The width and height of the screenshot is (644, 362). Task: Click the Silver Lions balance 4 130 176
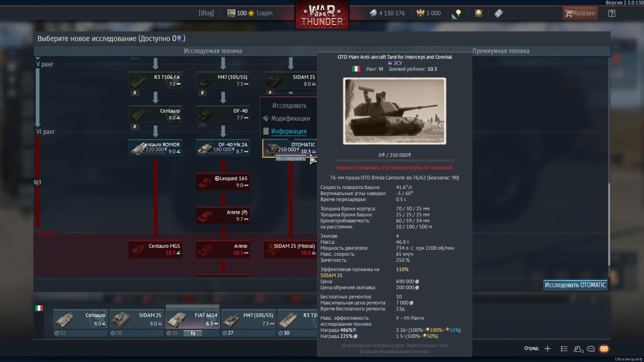[x=387, y=13]
